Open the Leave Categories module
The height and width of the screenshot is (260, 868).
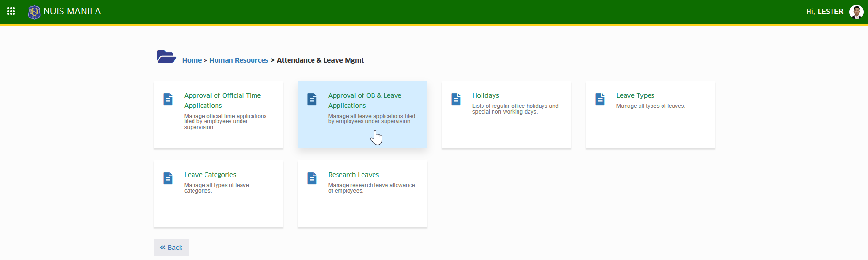[x=210, y=175]
